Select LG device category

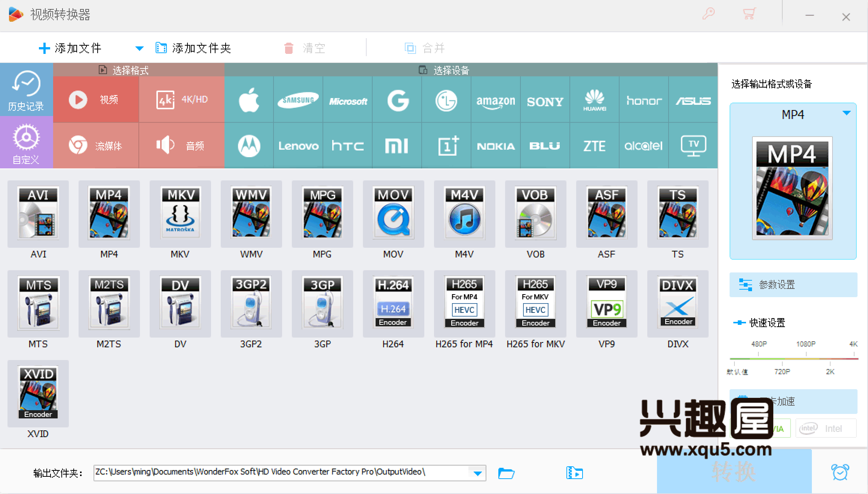click(446, 100)
